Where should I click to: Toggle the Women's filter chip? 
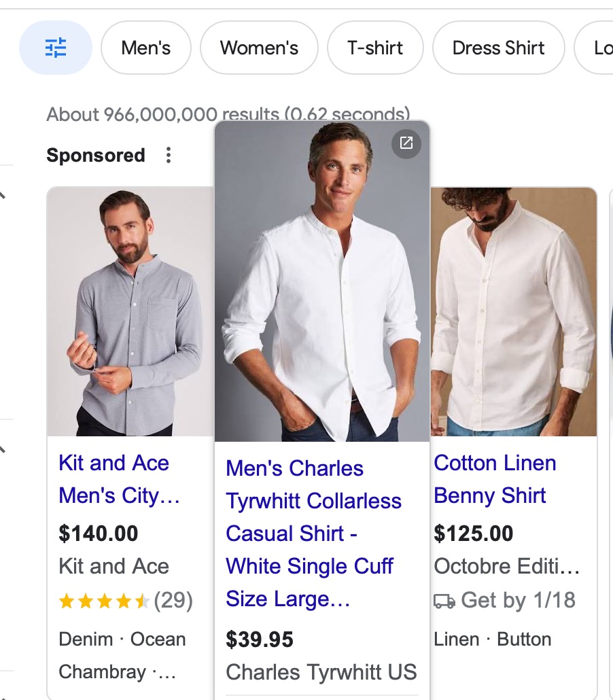(x=259, y=48)
